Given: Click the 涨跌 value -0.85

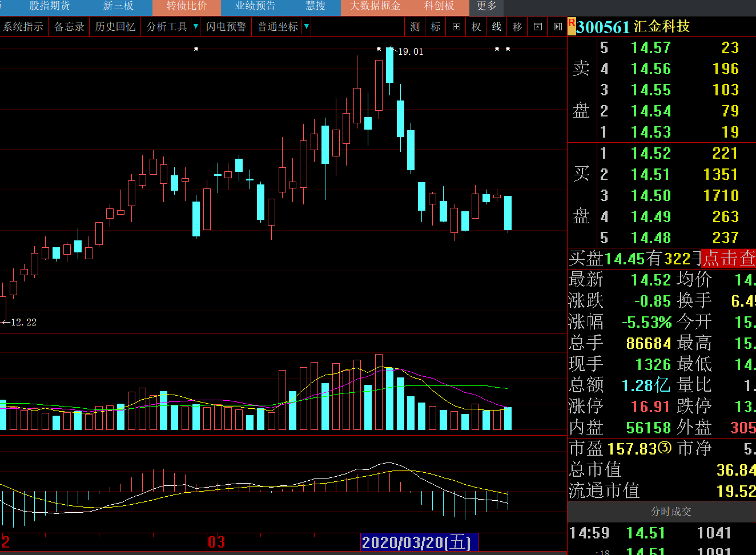Looking at the screenshot, I should (653, 301).
